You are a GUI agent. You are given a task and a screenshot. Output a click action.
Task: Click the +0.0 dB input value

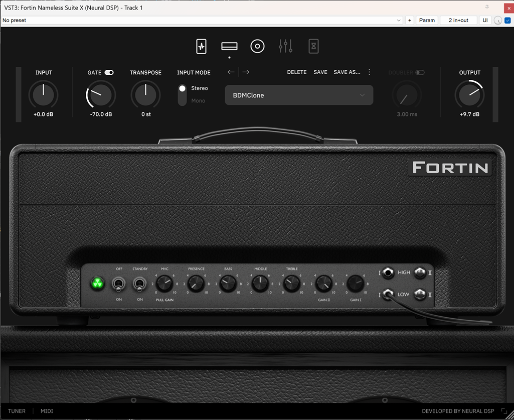43,114
